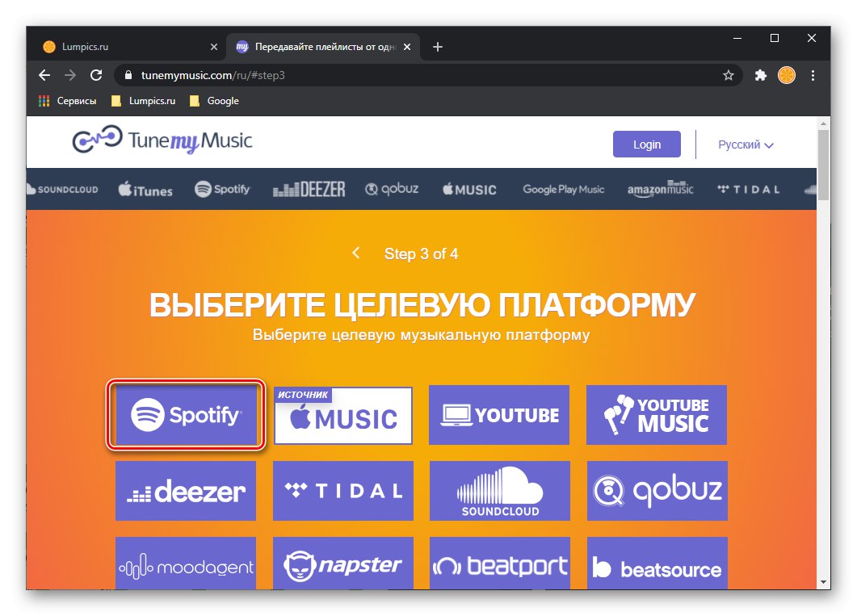Select the Beatsource platform tile
The width and height of the screenshot is (857, 616).
pyautogui.click(x=657, y=563)
